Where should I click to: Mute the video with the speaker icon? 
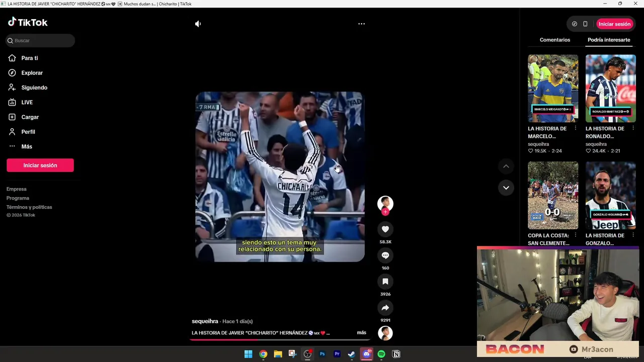[x=198, y=24]
